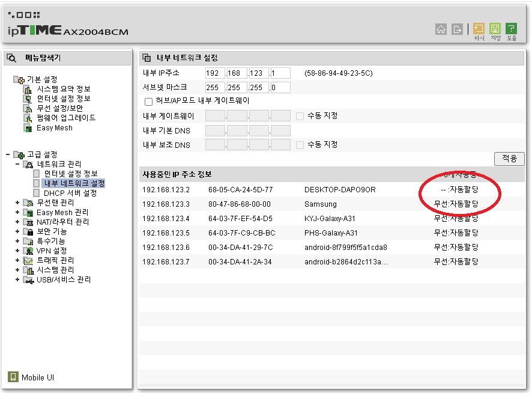This screenshot has width=532, height=393.
Task: Open 펌웨어 업그레이드 menu item
Action: [x=66, y=118]
